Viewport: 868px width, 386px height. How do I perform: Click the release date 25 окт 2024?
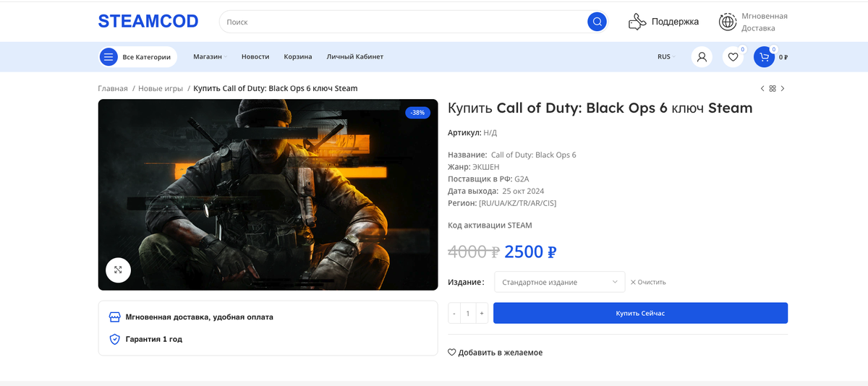tap(523, 191)
